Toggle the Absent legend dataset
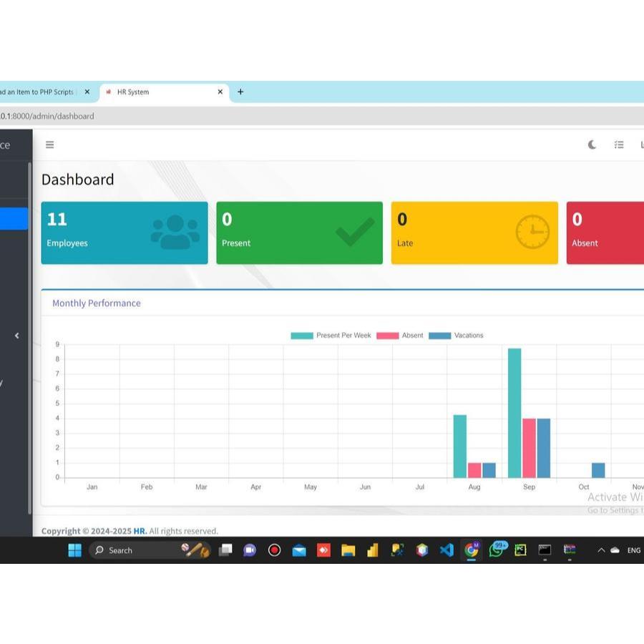Image resolution: width=644 pixels, height=644 pixels. [x=400, y=336]
